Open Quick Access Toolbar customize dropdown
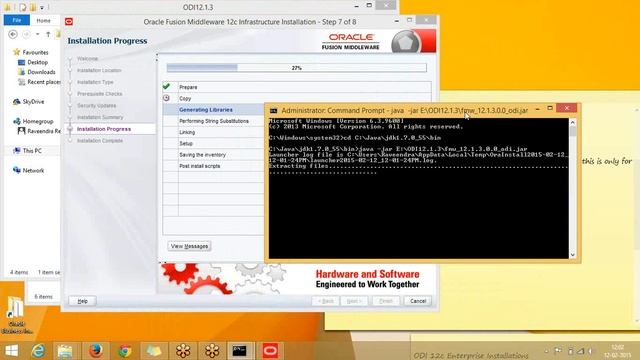 [42, 7]
